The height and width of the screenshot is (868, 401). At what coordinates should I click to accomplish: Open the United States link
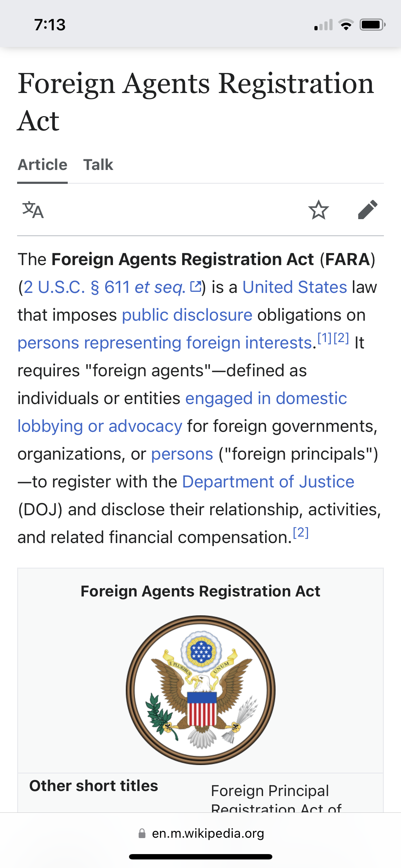tap(294, 287)
